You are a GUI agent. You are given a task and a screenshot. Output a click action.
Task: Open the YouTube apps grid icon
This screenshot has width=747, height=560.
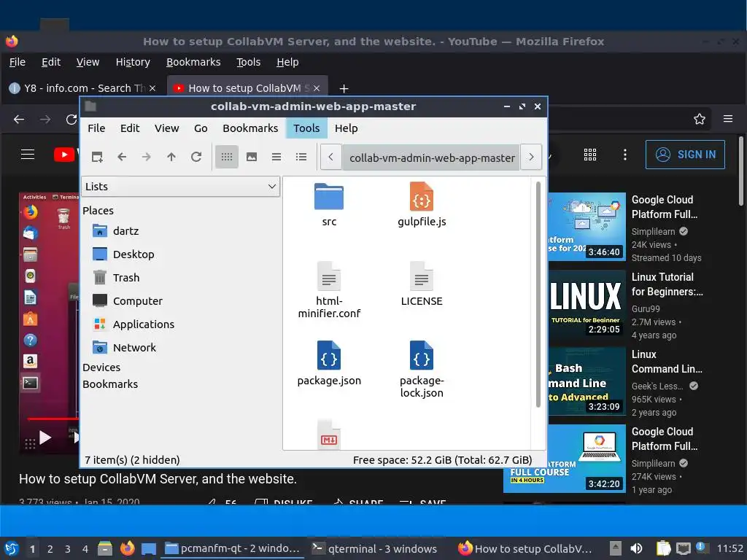coord(589,155)
